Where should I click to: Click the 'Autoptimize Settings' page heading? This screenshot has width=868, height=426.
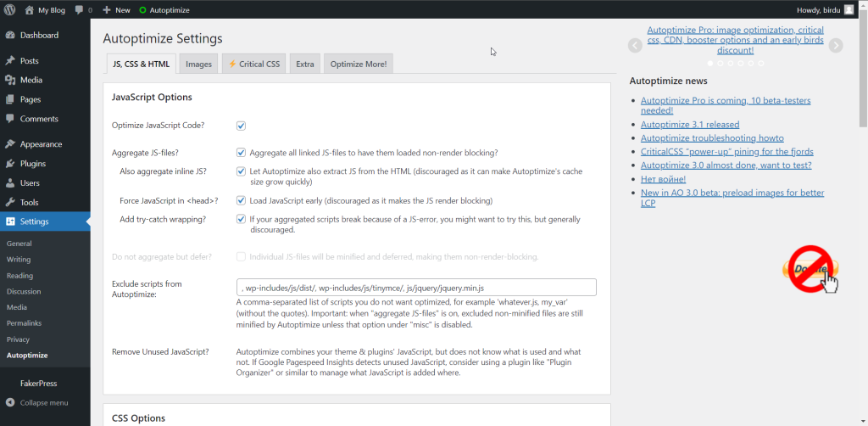tap(163, 39)
